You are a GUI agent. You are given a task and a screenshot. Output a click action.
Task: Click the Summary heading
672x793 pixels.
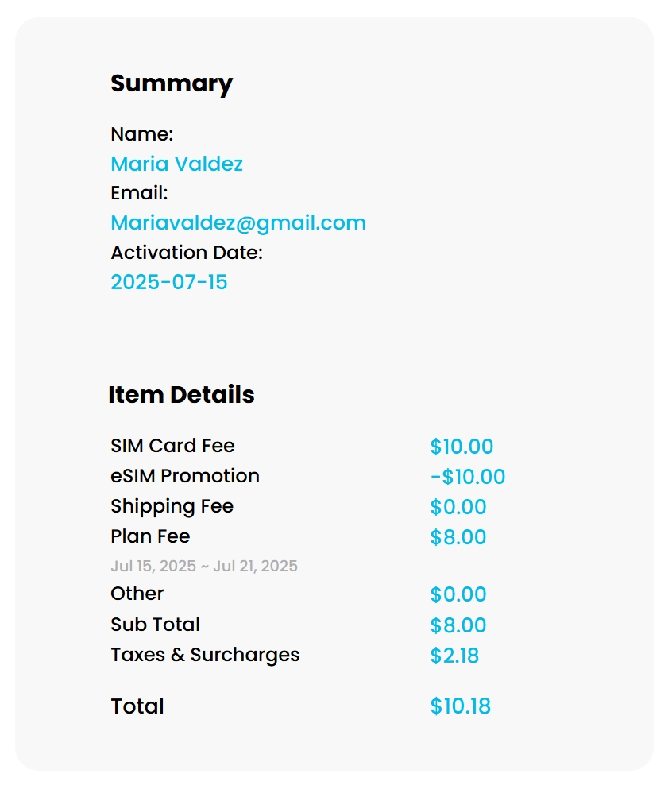171,83
